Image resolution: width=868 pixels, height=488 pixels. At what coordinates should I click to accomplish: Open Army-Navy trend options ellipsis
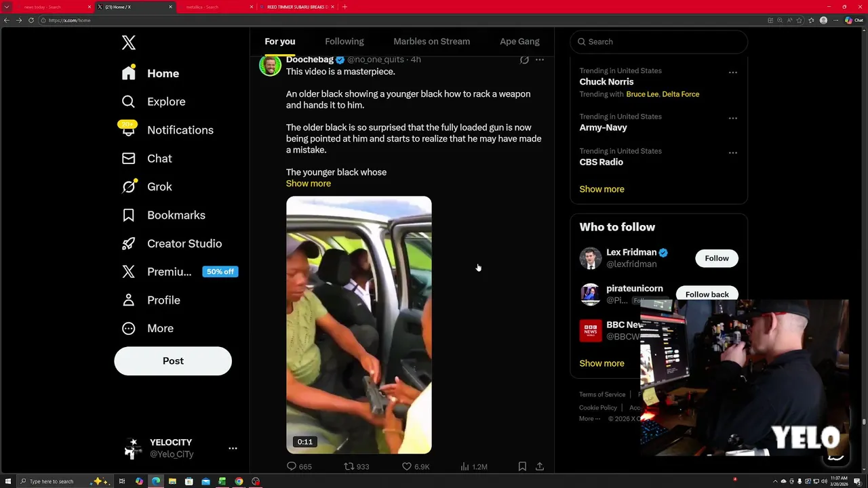pyautogui.click(x=733, y=118)
